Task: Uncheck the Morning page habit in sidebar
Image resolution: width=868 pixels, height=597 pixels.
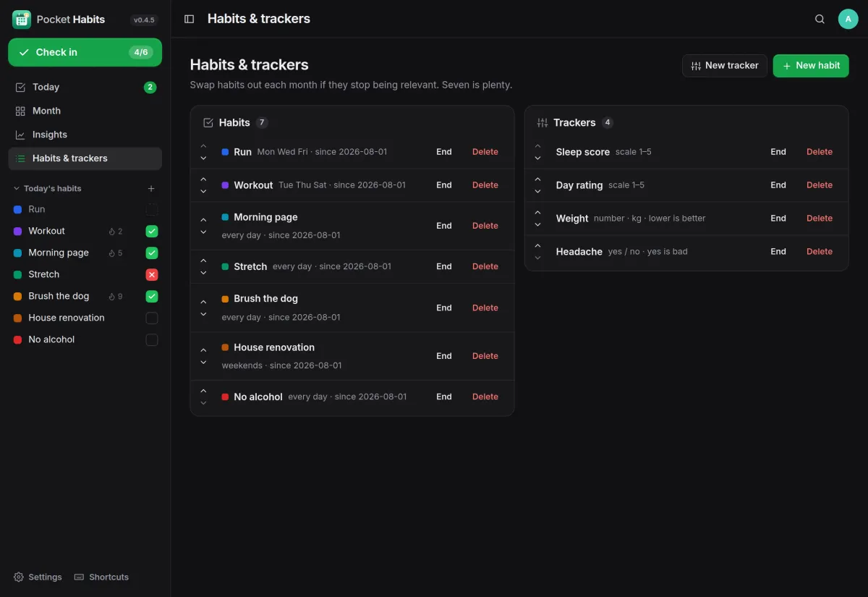Action: (152, 253)
